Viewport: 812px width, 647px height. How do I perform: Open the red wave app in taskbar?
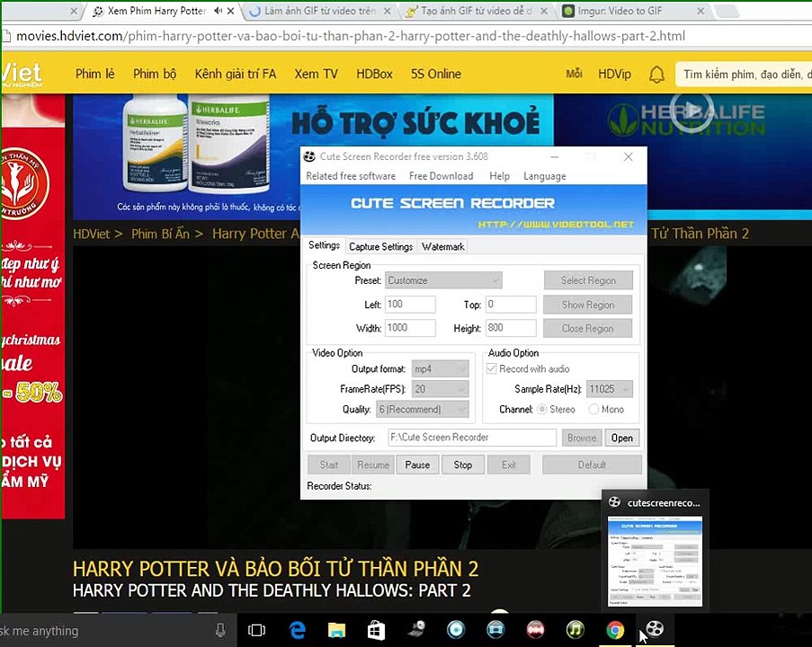535,629
